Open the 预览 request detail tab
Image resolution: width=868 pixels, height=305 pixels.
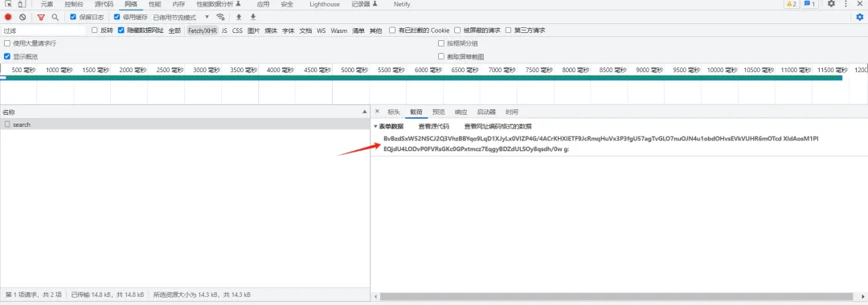439,112
